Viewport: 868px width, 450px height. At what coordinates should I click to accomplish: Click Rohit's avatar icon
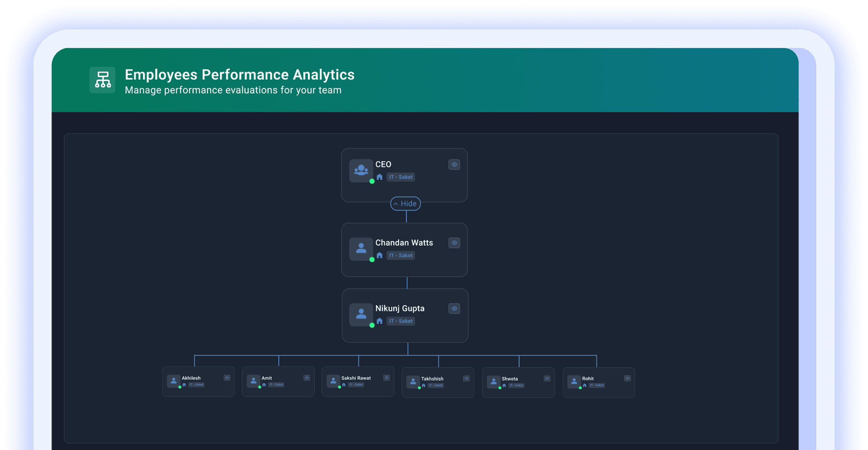pyautogui.click(x=574, y=382)
